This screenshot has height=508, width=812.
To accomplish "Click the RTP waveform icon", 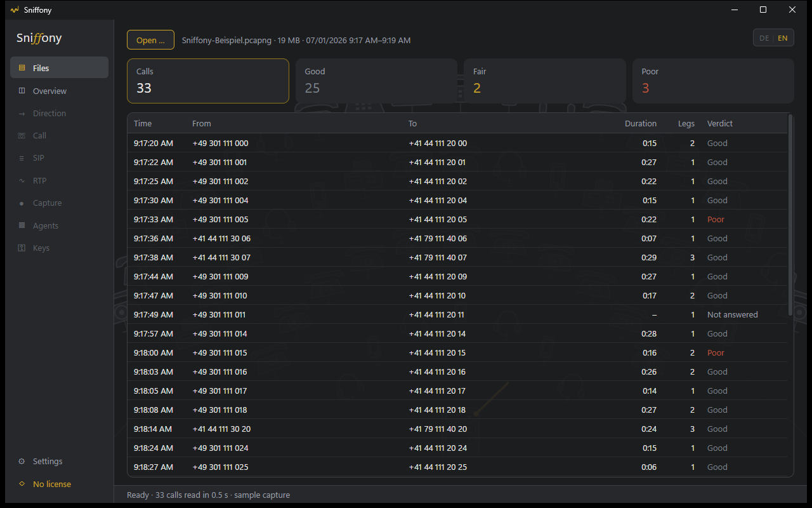I will tap(22, 181).
